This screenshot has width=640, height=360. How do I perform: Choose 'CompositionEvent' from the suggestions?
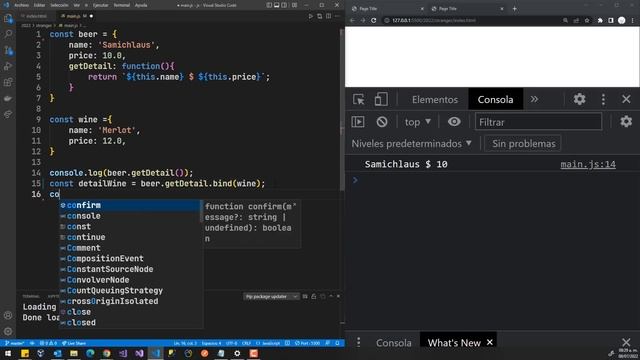(x=130, y=258)
